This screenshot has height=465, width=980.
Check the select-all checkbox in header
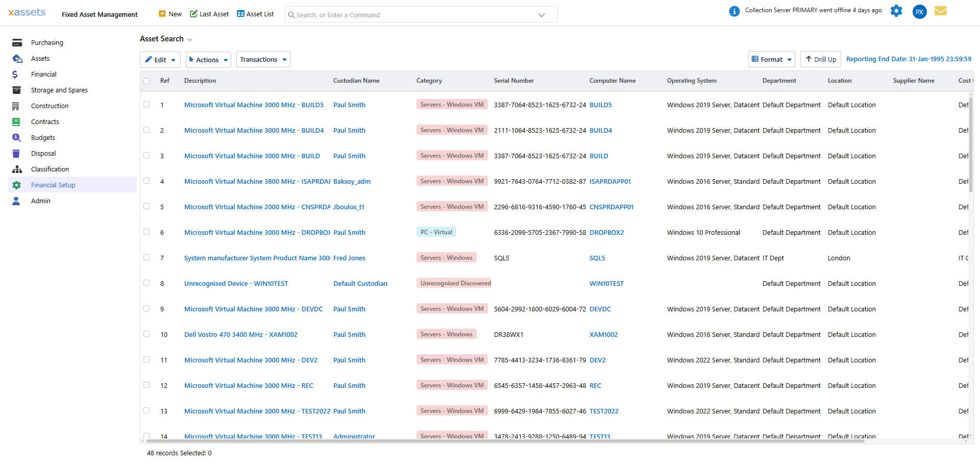pos(146,81)
